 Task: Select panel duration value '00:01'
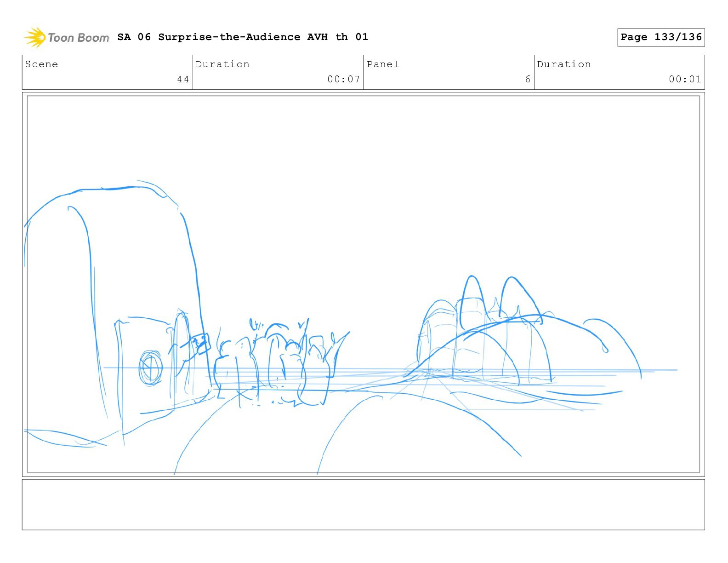685,79
